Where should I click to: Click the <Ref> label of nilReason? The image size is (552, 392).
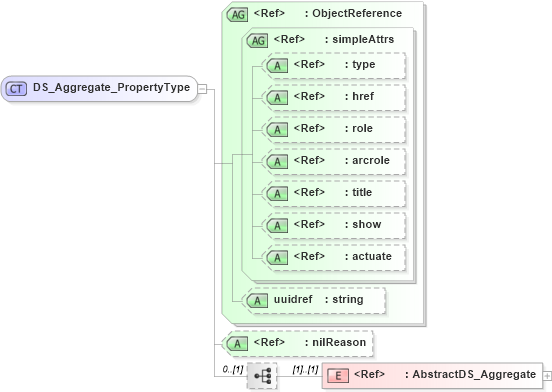click(269, 342)
